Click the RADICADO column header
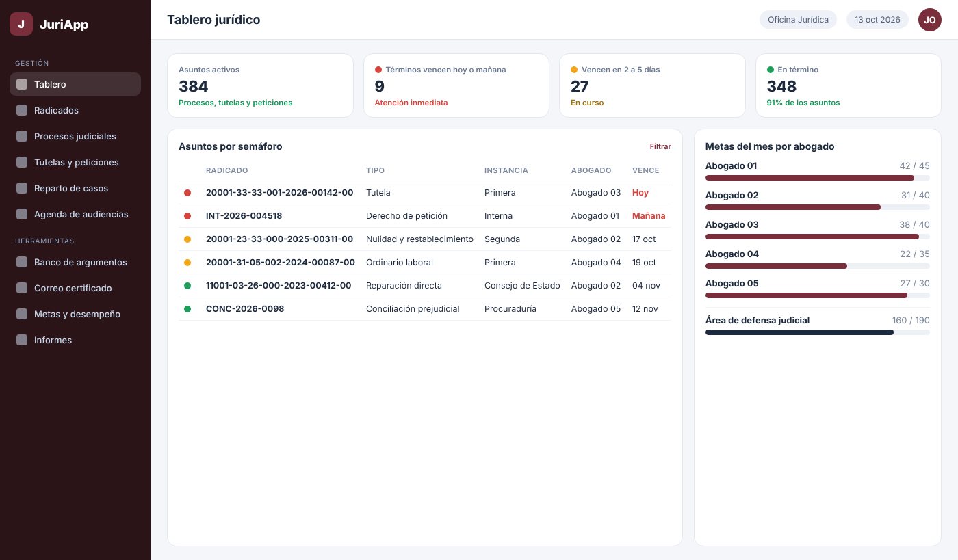Screen dimensions: 958x560 point(227,170)
